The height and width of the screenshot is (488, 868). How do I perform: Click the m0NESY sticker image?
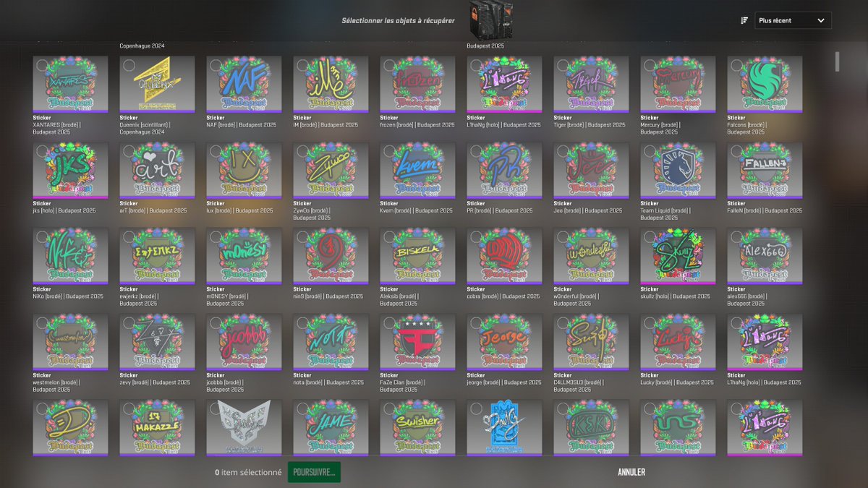click(244, 256)
